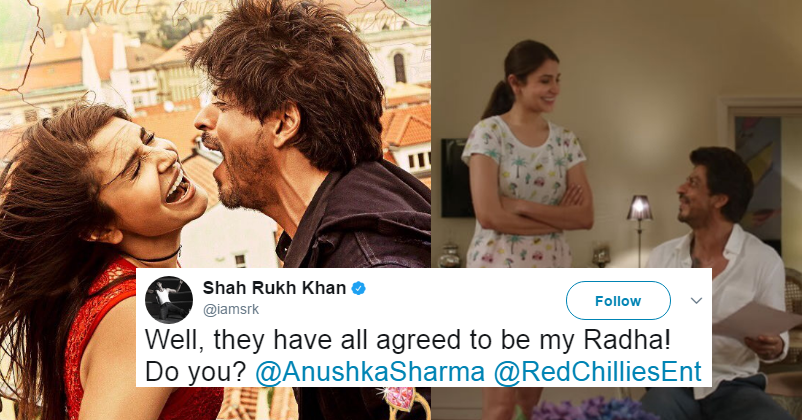Open the @iamsrk handle
This screenshot has width=802, height=420.
(231, 310)
